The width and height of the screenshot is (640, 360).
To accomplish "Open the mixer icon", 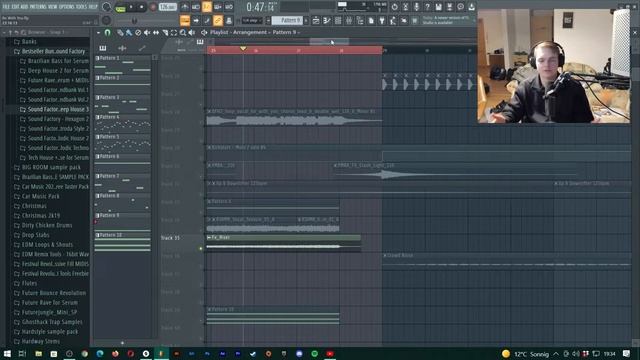I will click(349, 20).
